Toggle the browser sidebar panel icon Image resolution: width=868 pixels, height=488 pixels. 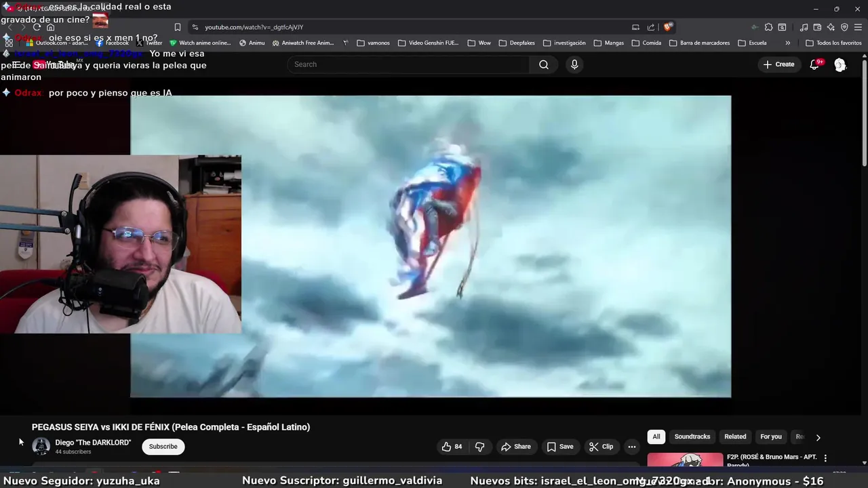coord(782,27)
